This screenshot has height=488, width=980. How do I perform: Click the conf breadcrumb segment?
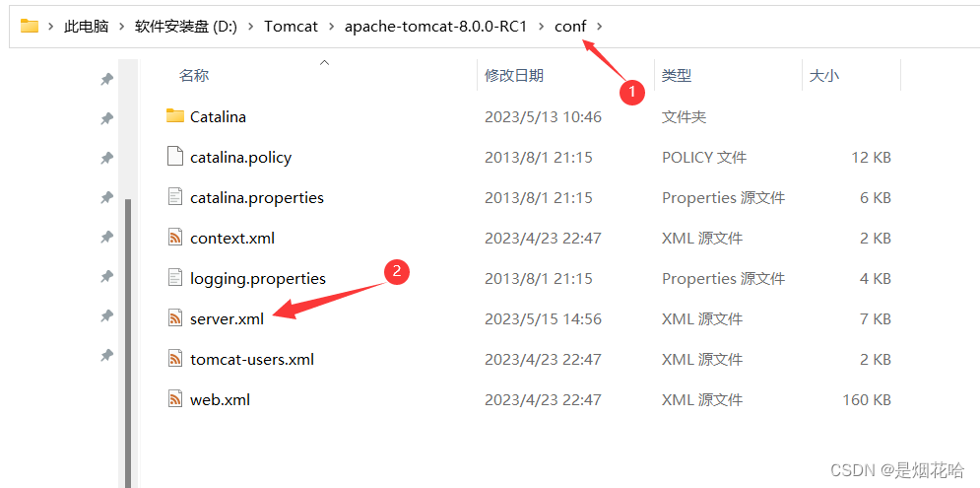[x=570, y=27]
